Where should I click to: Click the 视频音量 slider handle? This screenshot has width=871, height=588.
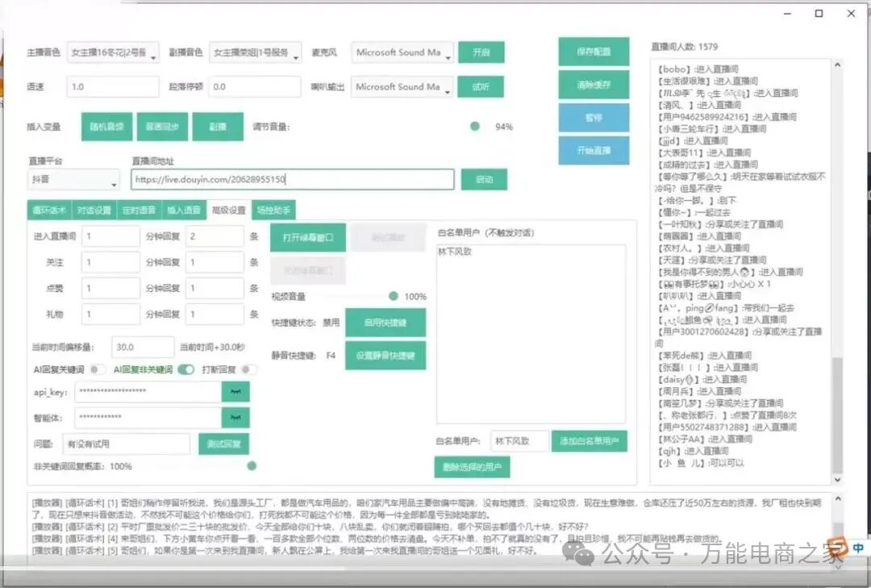point(394,296)
